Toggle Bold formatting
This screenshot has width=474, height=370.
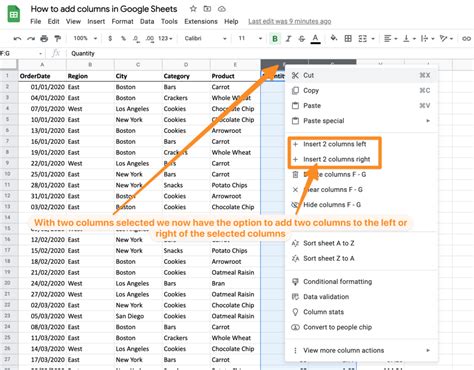(275, 39)
